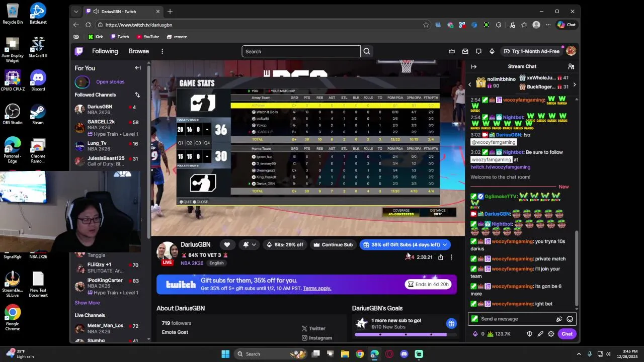Open the Terms apply link
Screen dimensions: 644x362
pos(317,289)
